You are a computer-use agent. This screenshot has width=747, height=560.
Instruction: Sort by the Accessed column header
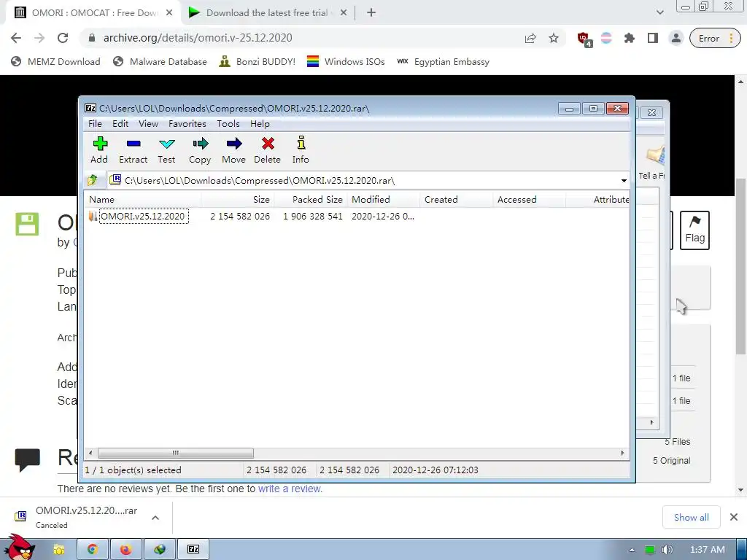[x=529, y=200]
